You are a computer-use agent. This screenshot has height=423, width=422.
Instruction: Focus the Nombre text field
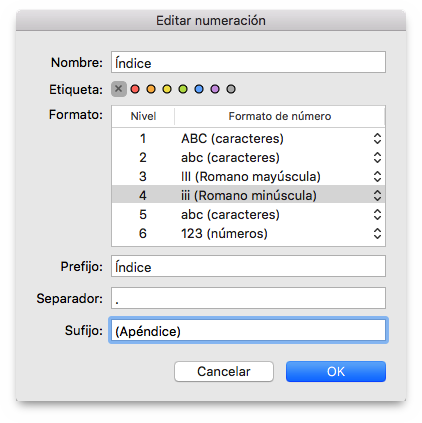click(248, 62)
